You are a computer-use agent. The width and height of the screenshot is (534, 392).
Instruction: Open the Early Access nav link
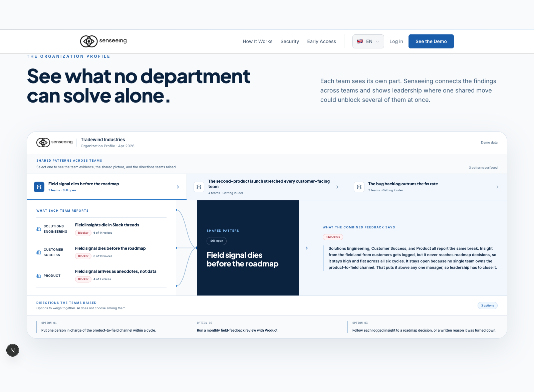321,41
